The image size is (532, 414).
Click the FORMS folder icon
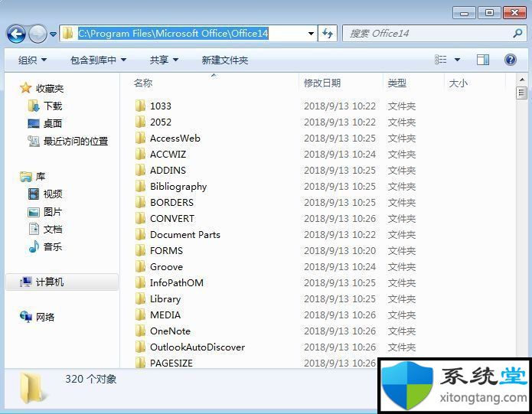(x=140, y=250)
